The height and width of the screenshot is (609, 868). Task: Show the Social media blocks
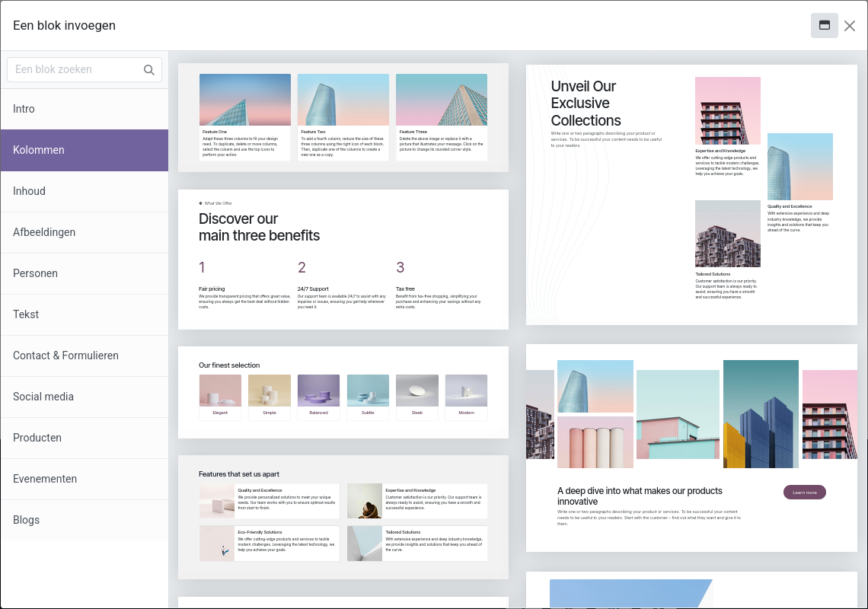(x=84, y=397)
